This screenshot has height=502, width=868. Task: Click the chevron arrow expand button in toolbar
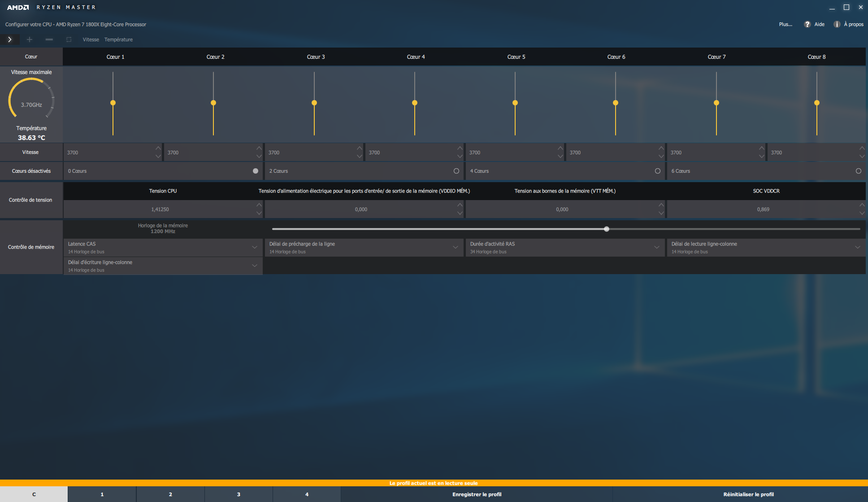pos(9,39)
